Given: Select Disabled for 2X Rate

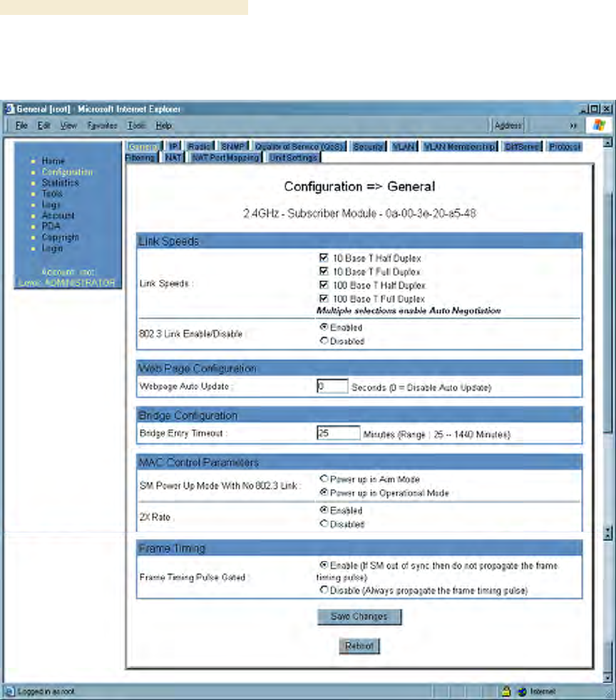Looking at the screenshot, I should click(x=324, y=524).
